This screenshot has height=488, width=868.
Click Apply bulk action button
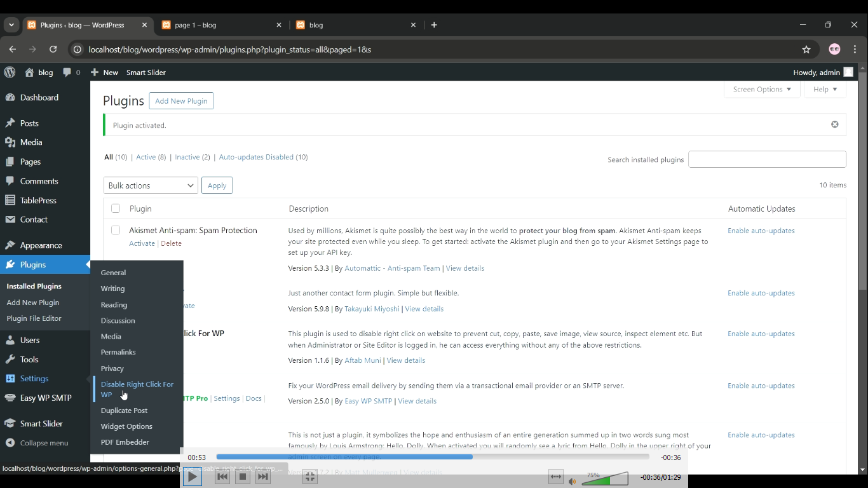(217, 186)
